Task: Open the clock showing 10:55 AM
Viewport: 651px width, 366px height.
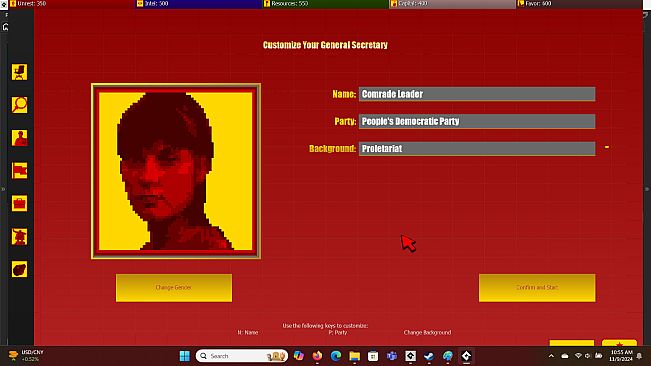Action: pyautogui.click(x=621, y=356)
